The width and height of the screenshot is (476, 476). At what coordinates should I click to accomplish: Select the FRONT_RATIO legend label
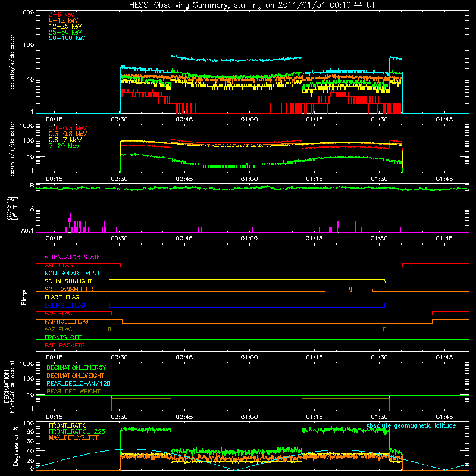pyautogui.click(x=68, y=425)
